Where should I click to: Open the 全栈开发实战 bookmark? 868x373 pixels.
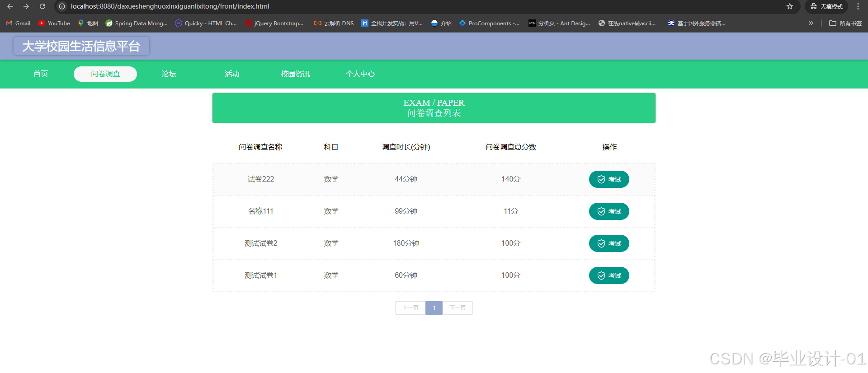point(392,23)
